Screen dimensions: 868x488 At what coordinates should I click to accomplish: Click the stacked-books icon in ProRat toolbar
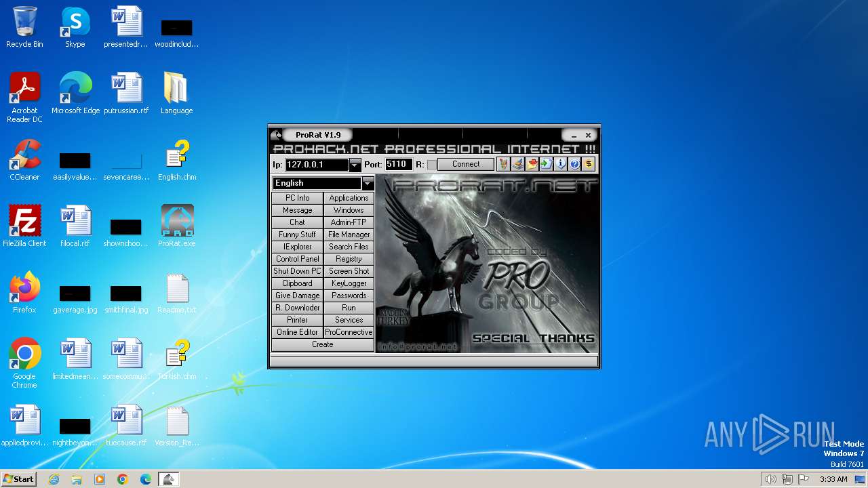[517, 164]
